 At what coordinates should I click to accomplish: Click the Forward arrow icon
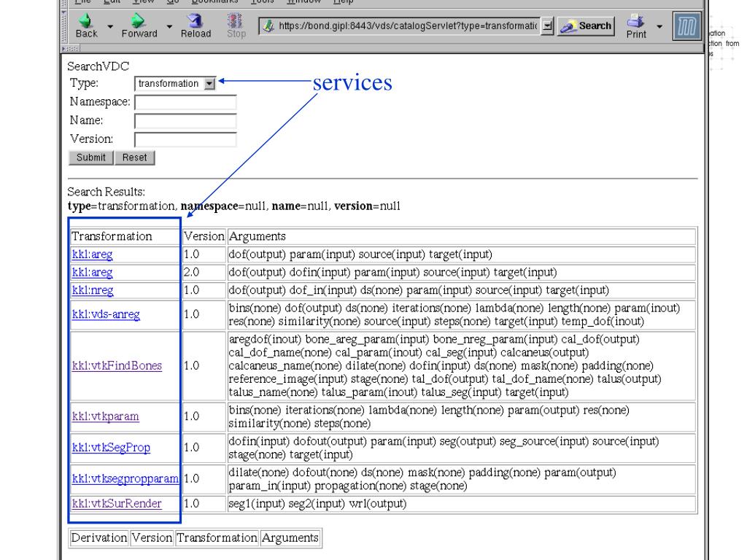click(138, 20)
